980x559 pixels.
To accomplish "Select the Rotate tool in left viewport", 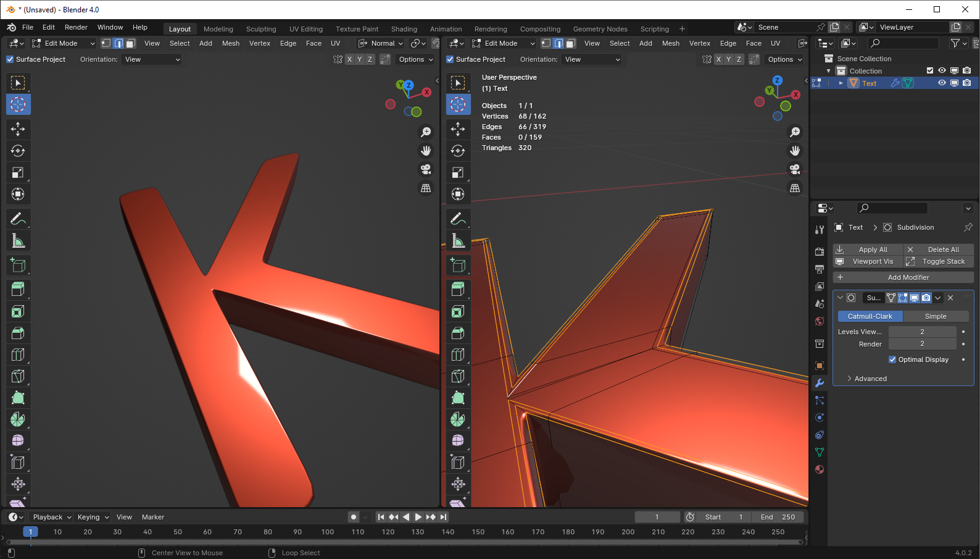I will [18, 151].
